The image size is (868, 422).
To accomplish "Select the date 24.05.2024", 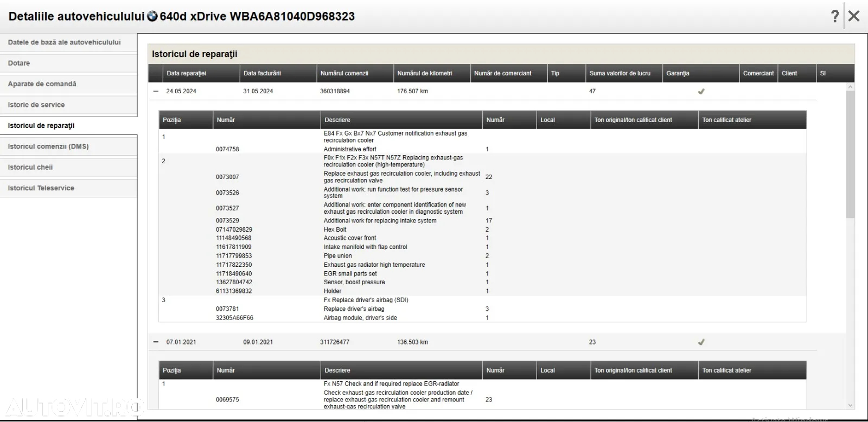I will pos(181,91).
